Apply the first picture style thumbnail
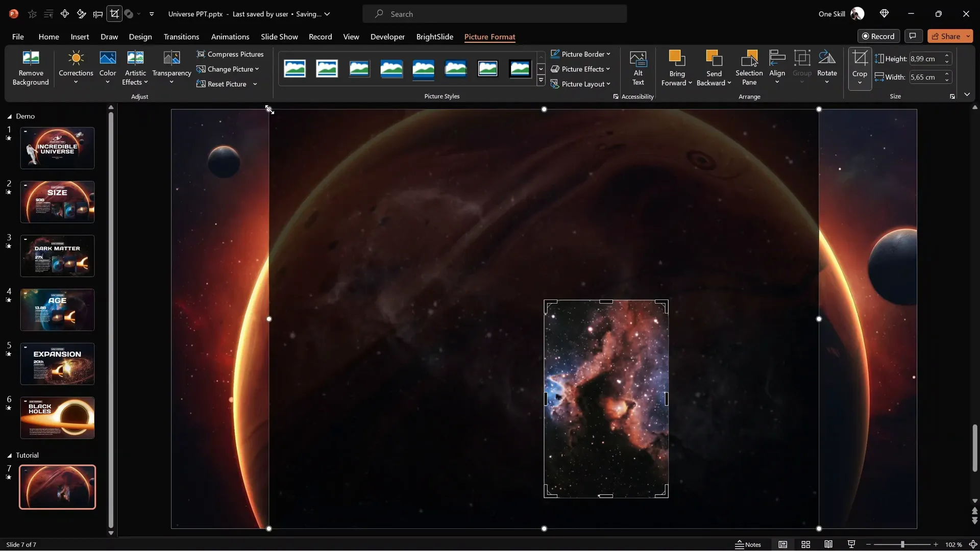Image resolution: width=980 pixels, height=551 pixels. pos(295,68)
